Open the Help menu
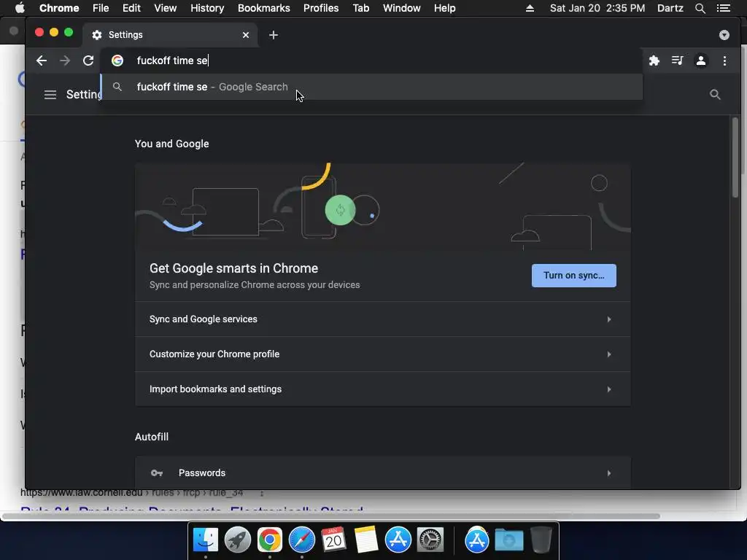747x560 pixels. (x=444, y=8)
